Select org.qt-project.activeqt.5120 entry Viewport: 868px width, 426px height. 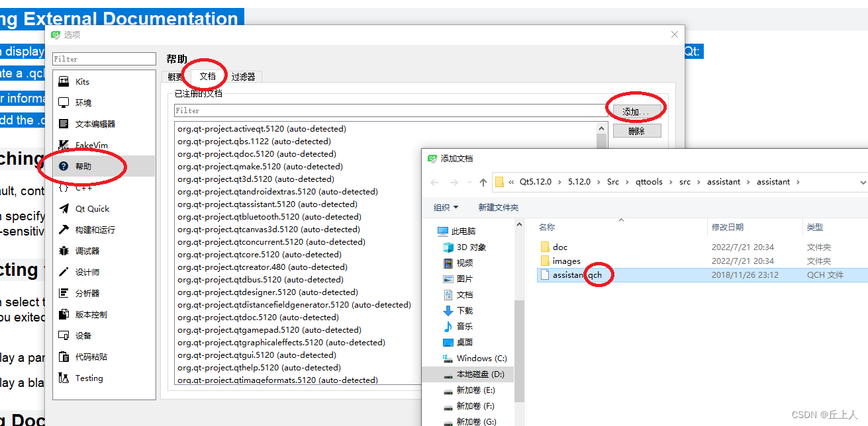(262, 129)
